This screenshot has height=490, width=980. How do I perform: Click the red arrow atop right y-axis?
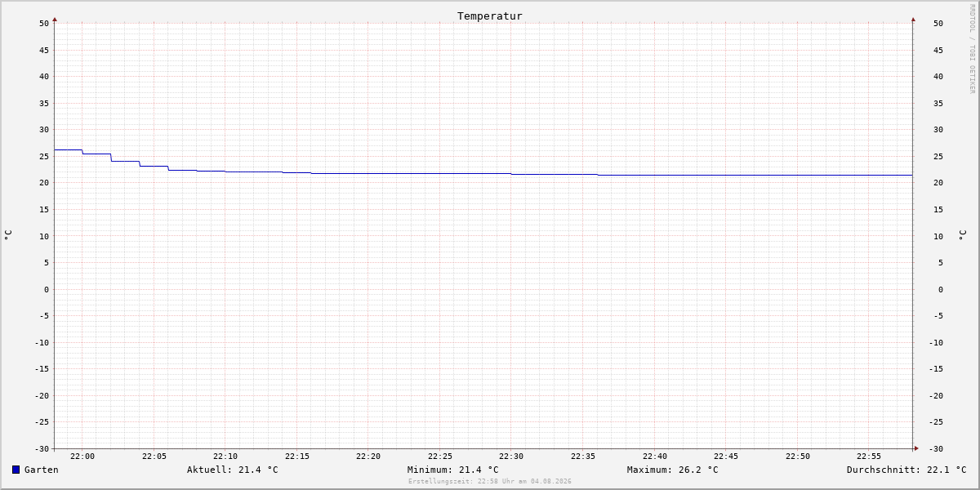(x=913, y=19)
